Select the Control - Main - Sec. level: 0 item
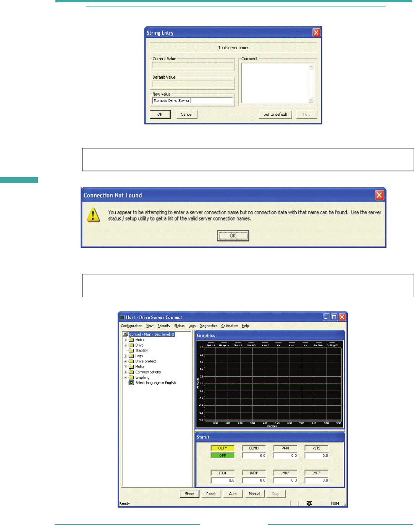 click(152, 334)
